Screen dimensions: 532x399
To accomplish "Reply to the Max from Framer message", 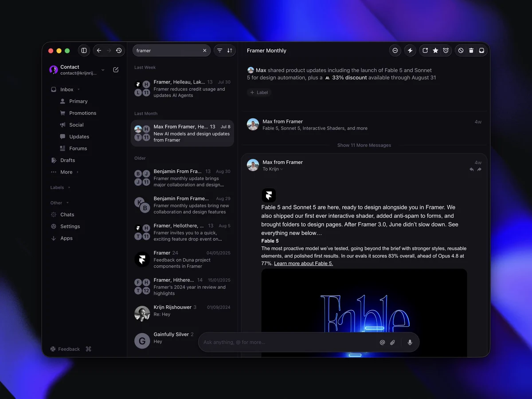I will click(x=472, y=170).
